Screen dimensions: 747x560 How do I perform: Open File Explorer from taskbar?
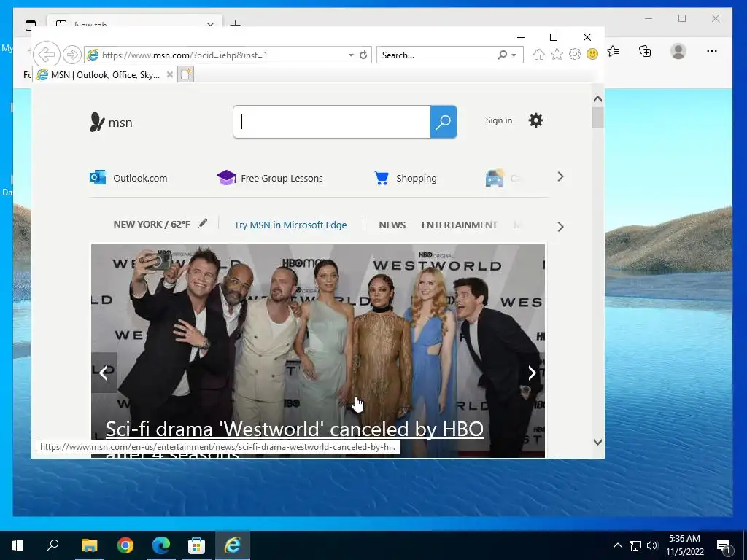(x=89, y=545)
